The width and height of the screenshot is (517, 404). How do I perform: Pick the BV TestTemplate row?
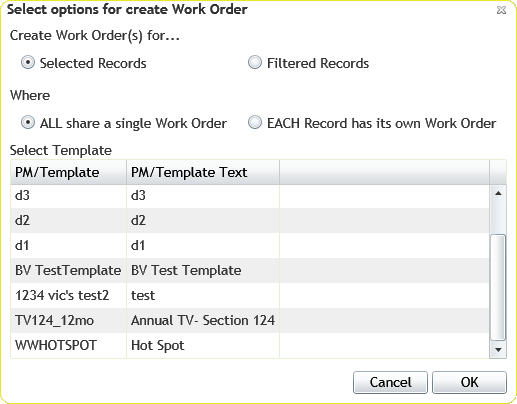[x=250, y=270]
